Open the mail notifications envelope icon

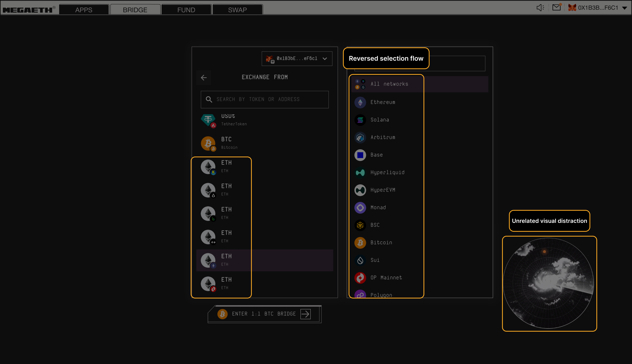[556, 7]
